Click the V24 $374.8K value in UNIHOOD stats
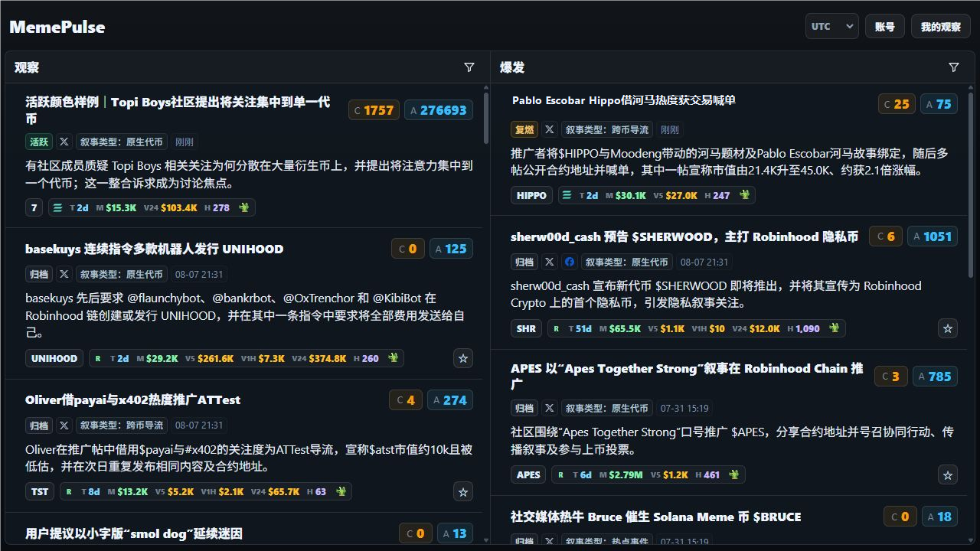 pos(319,358)
